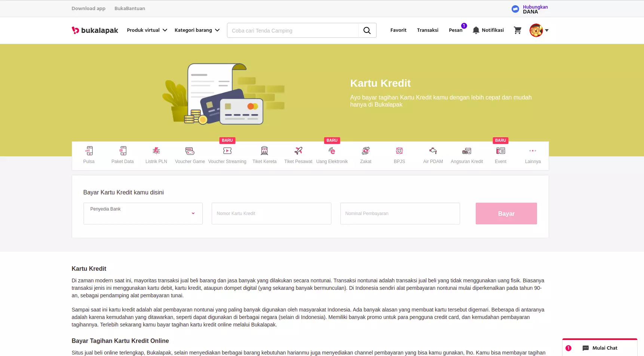Click Hubungkan DANA link
Image resolution: width=644 pixels, height=356 pixels.
pyautogui.click(x=535, y=9)
